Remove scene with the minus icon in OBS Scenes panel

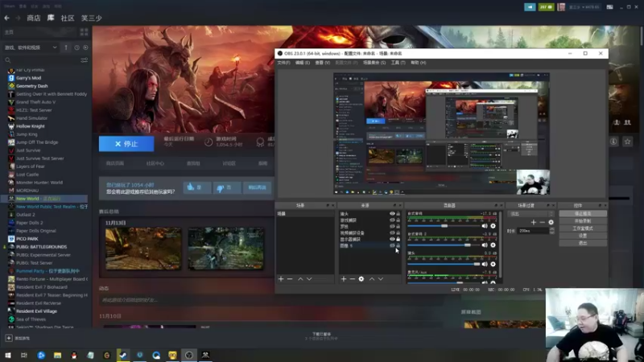point(290,279)
